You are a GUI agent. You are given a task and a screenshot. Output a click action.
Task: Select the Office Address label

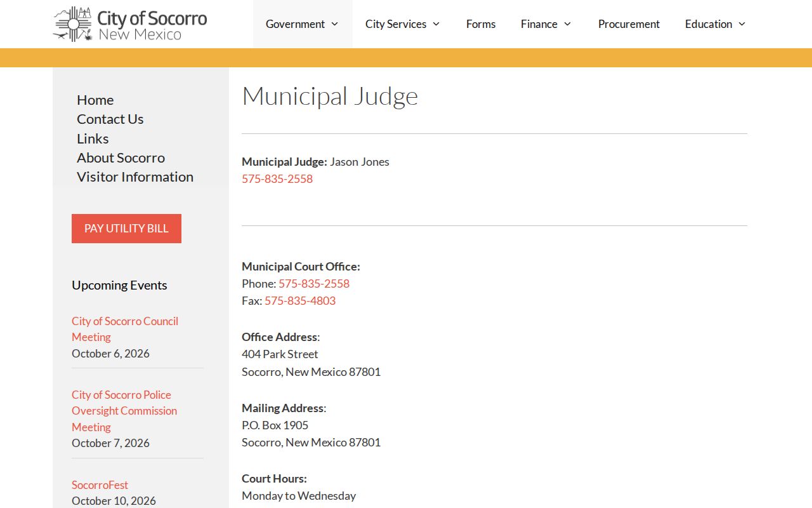coord(280,337)
